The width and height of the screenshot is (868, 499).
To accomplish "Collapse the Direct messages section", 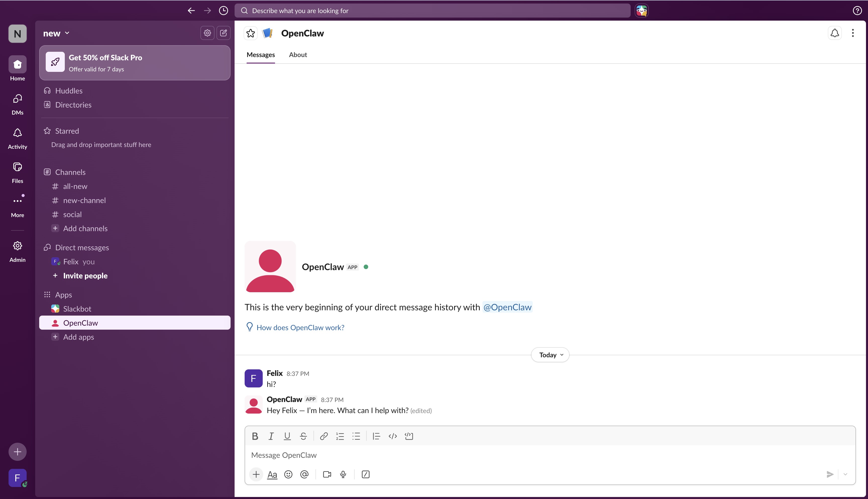I will [82, 247].
